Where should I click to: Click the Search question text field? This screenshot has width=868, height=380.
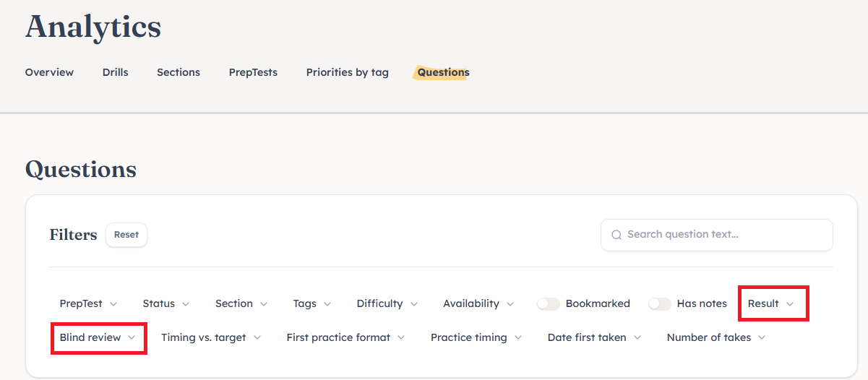click(x=723, y=235)
